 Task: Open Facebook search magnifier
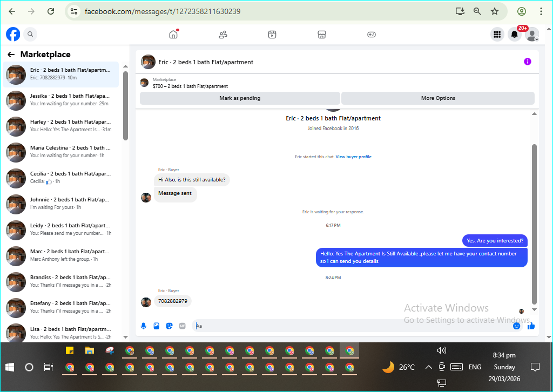tap(30, 34)
